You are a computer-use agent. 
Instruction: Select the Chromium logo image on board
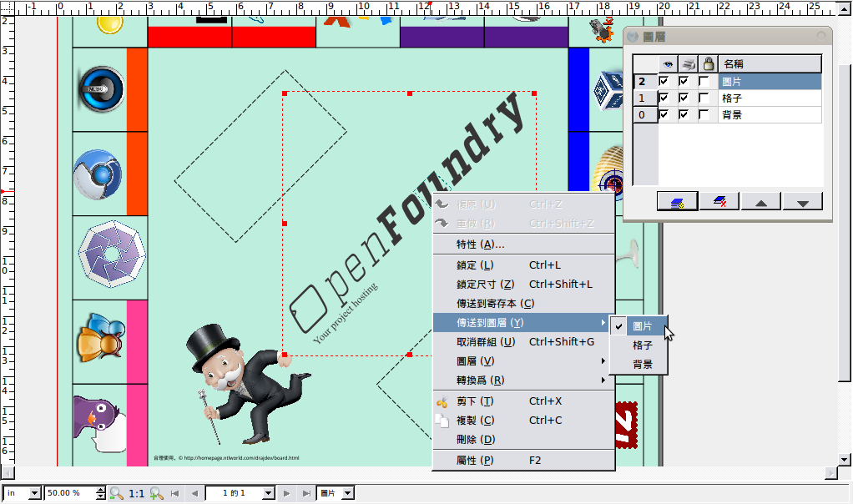tap(98, 174)
